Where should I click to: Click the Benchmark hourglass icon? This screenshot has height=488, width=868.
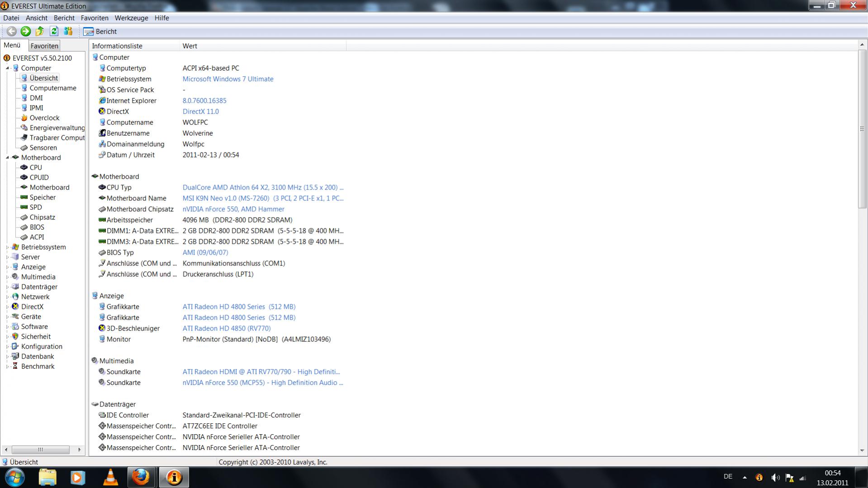(15, 366)
